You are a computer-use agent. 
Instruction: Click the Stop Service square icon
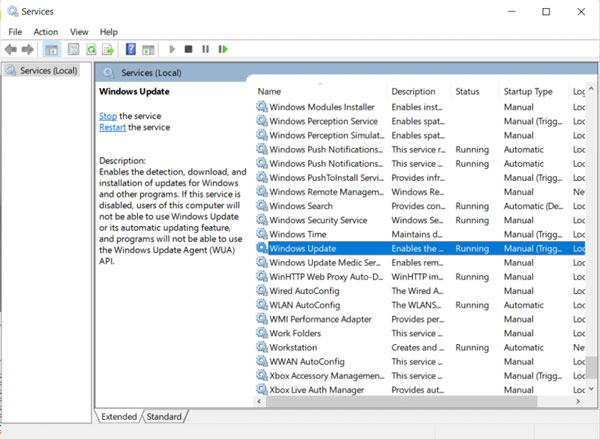click(x=188, y=49)
